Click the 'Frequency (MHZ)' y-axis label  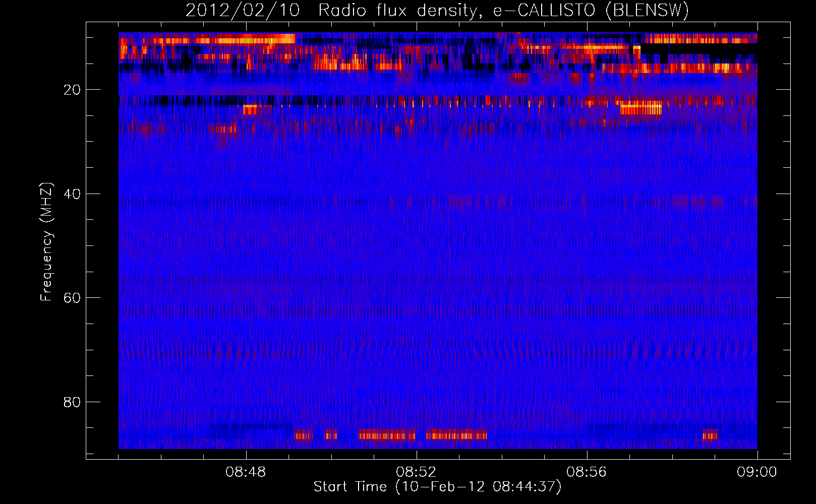click(46, 242)
